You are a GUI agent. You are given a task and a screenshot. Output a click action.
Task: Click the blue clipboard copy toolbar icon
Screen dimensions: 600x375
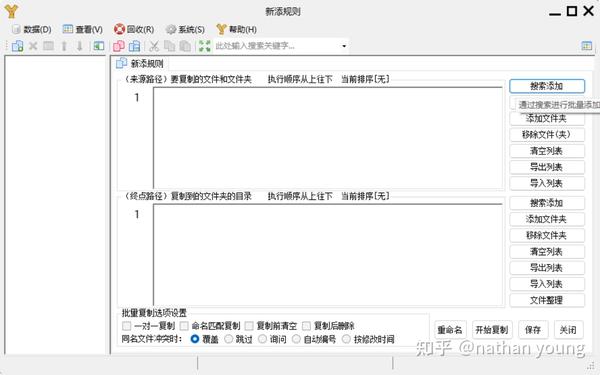[x=134, y=46]
